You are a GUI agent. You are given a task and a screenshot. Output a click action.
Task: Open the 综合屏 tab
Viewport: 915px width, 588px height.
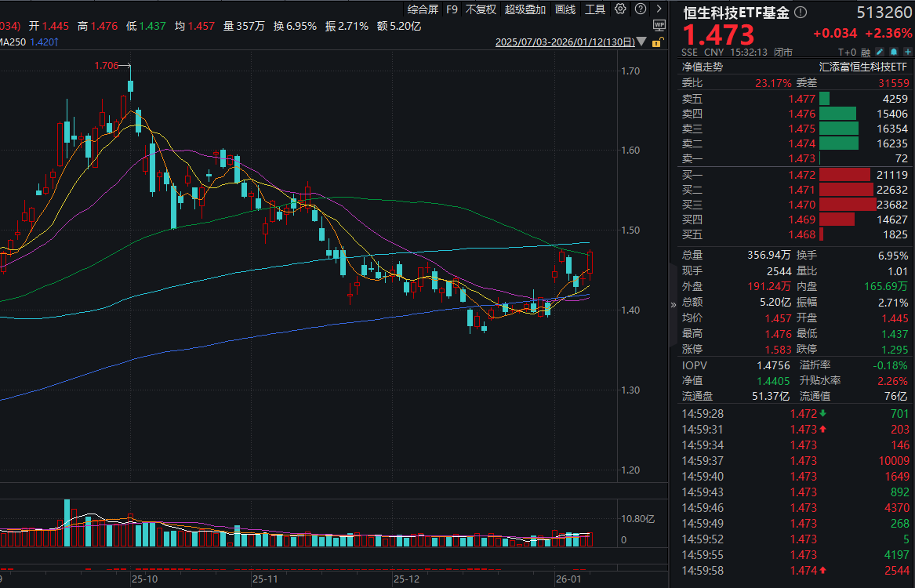click(423, 9)
